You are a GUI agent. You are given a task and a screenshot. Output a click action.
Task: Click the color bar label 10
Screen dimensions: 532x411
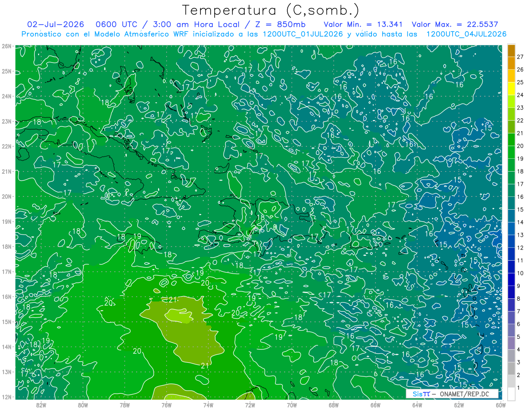click(520, 273)
